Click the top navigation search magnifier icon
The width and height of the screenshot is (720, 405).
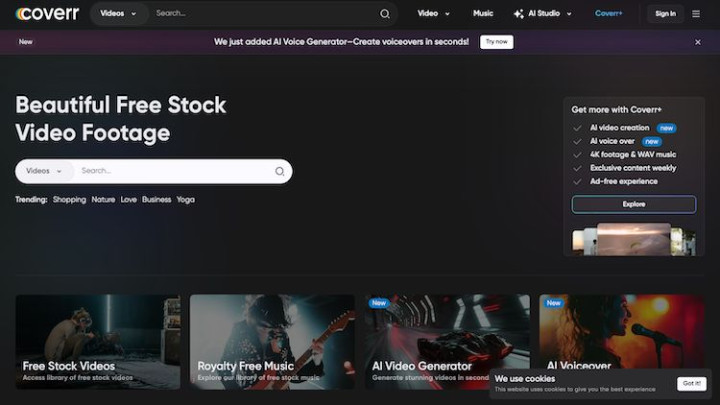(x=385, y=14)
